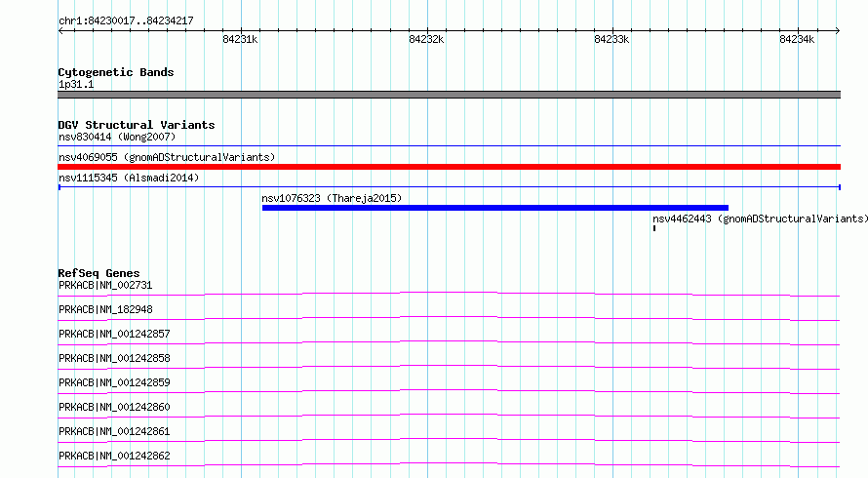Select the thin nsv1115345 variant line
This screenshot has height=478, width=868.
(449, 187)
